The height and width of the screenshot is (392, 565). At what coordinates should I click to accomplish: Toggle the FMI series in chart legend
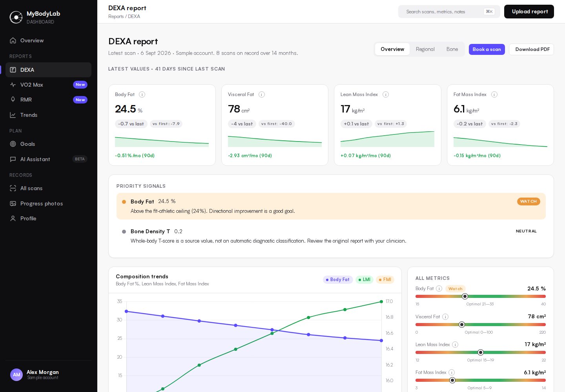click(385, 279)
